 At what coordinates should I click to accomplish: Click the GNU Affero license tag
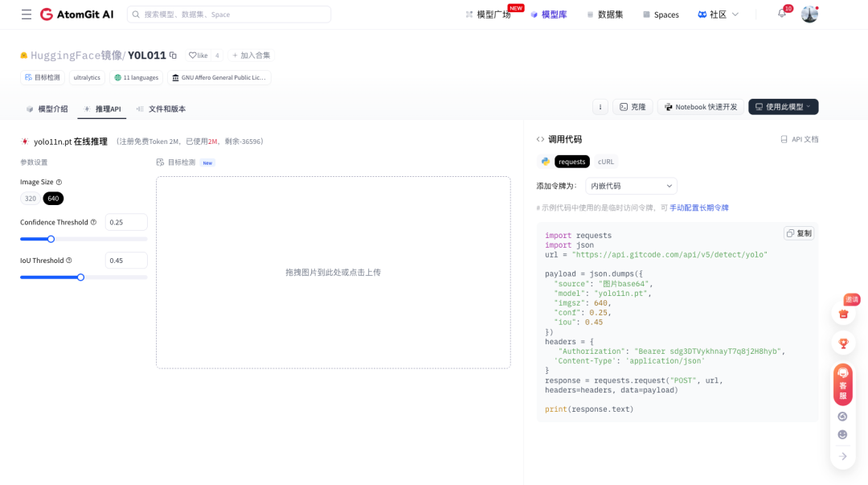point(219,77)
